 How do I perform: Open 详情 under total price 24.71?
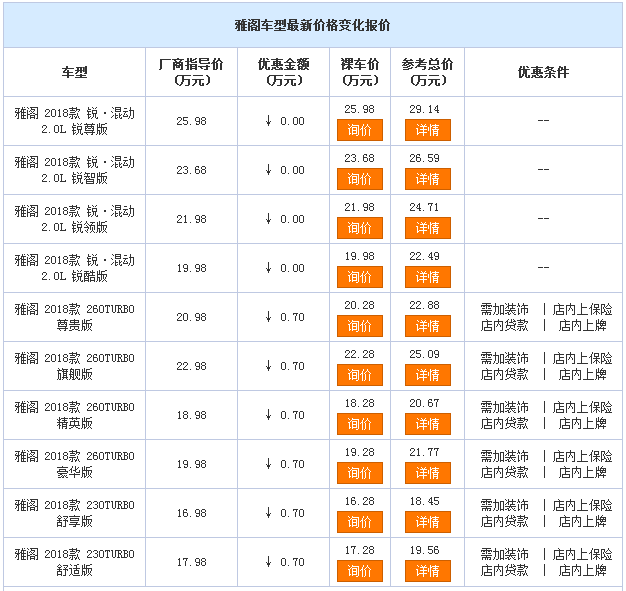click(428, 228)
